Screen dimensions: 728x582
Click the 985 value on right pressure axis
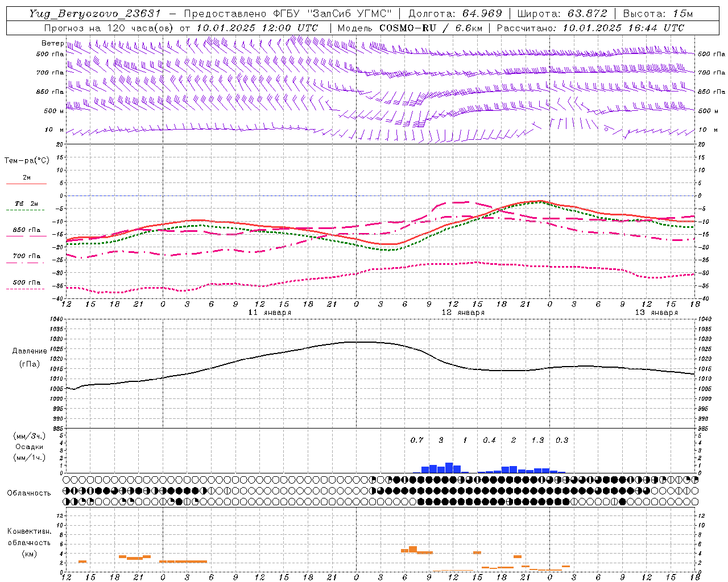coord(705,429)
